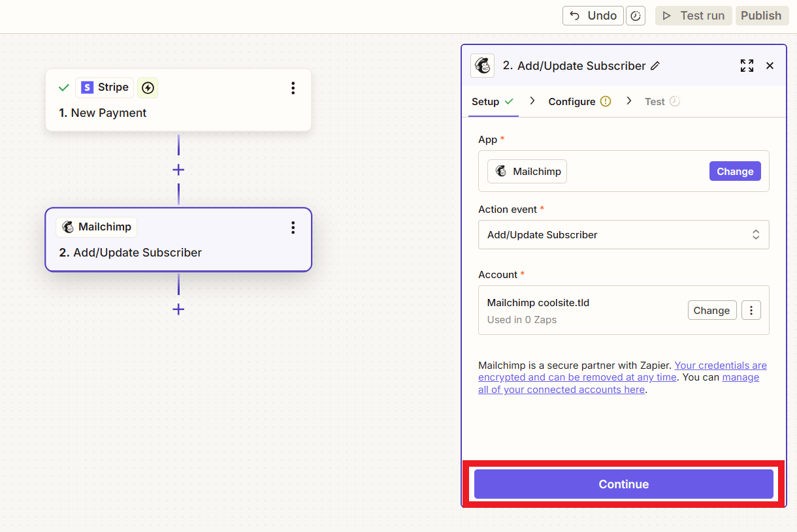This screenshot has height=532, width=797.
Task: Click the Stripe instant trigger lightning icon
Action: 148,87
